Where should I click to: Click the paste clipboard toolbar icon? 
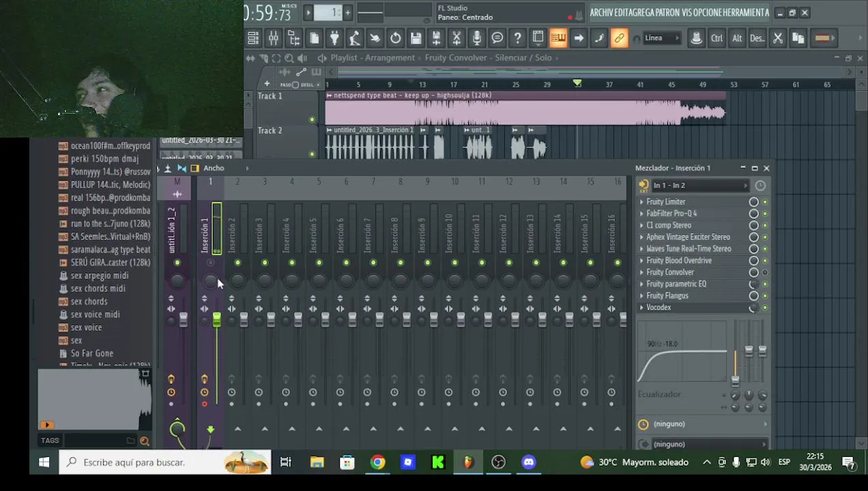(798, 38)
